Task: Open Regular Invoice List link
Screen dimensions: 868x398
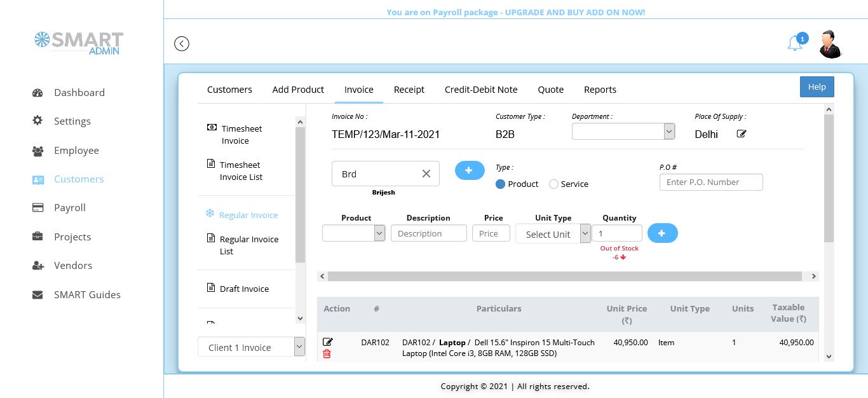Action: pos(248,245)
